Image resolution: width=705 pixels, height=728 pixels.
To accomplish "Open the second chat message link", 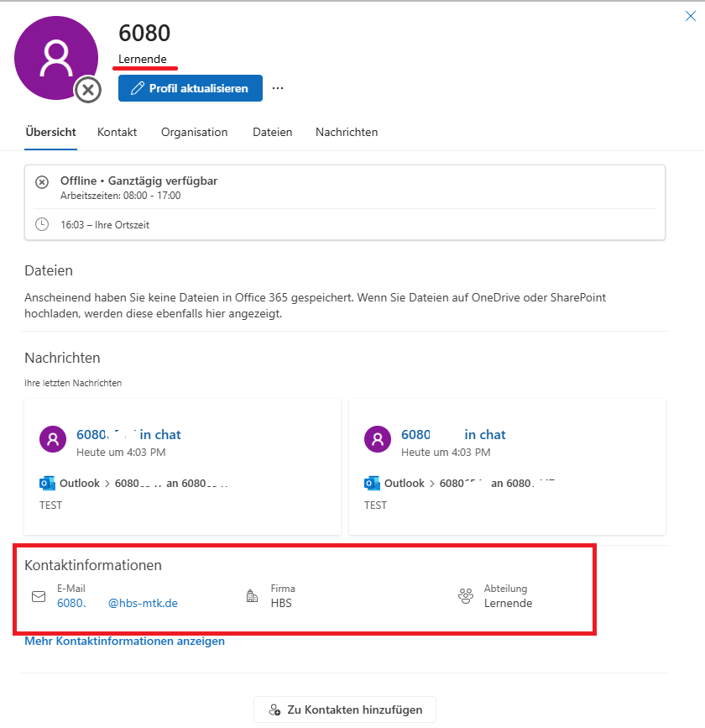I will [453, 434].
